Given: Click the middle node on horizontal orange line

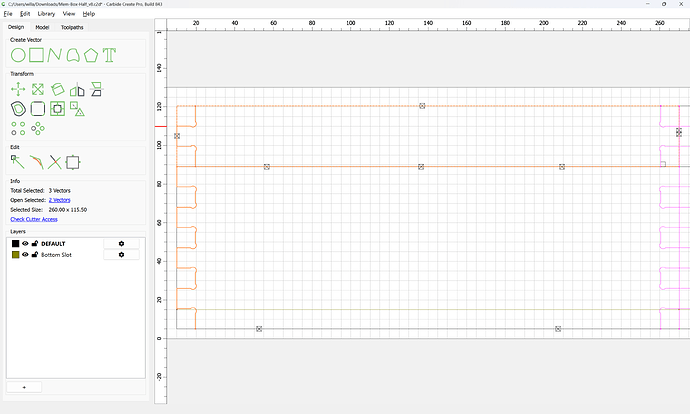Looking at the screenshot, I should 421,167.
